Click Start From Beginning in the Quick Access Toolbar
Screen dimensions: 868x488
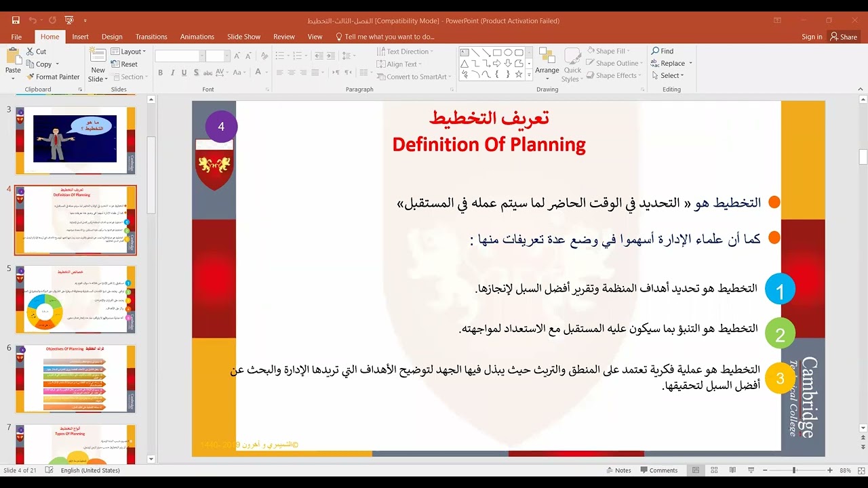[x=70, y=20]
